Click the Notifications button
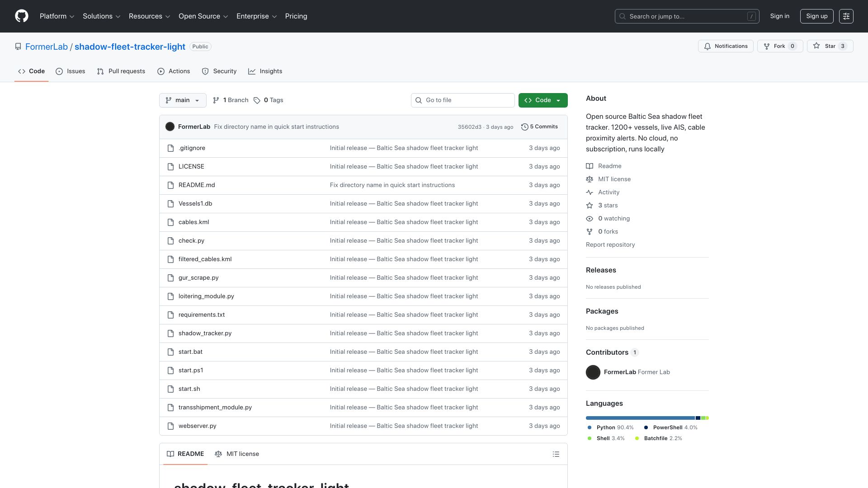This screenshot has width=868, height=488. 726,46
